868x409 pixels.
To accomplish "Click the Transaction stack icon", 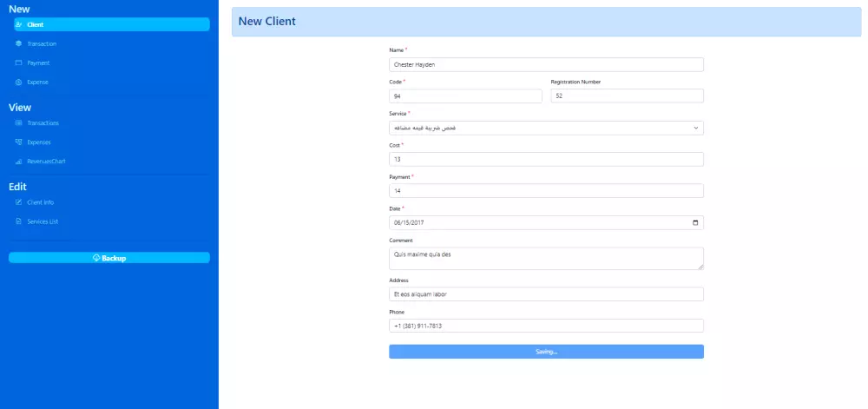I will click(x=19, y=43).
